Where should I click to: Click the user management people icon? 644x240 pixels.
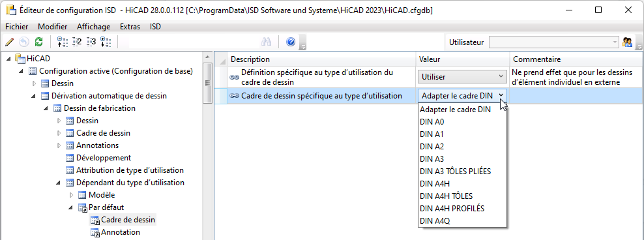click(627, 42)
